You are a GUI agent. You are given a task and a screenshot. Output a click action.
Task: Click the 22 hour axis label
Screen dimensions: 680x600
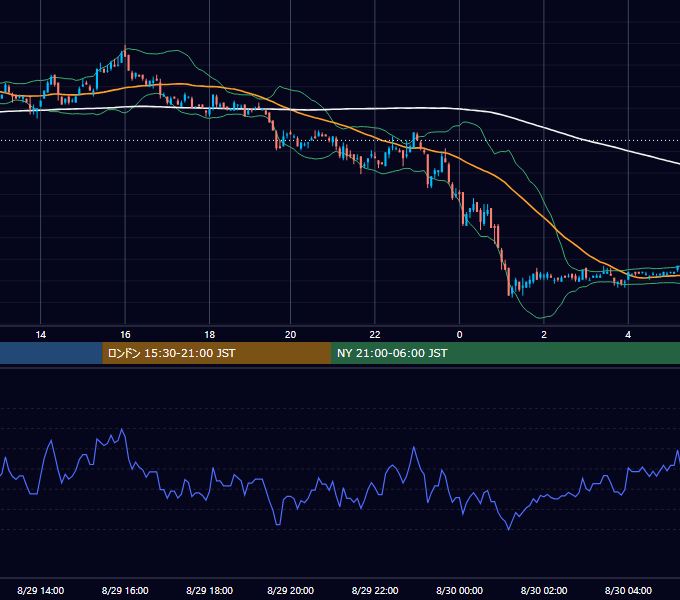tap(375, 335)
